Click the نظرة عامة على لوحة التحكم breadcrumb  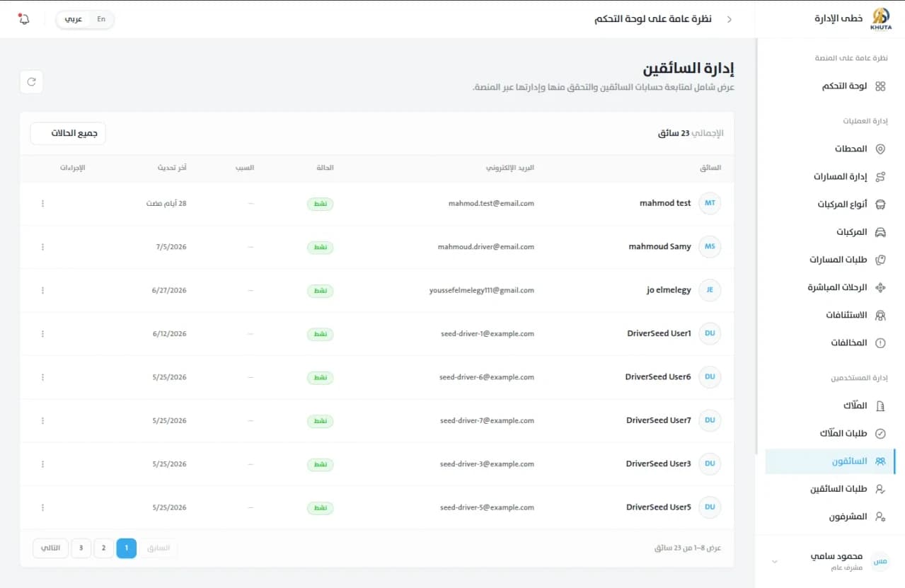pyautogui.click(x=653, y=19)
